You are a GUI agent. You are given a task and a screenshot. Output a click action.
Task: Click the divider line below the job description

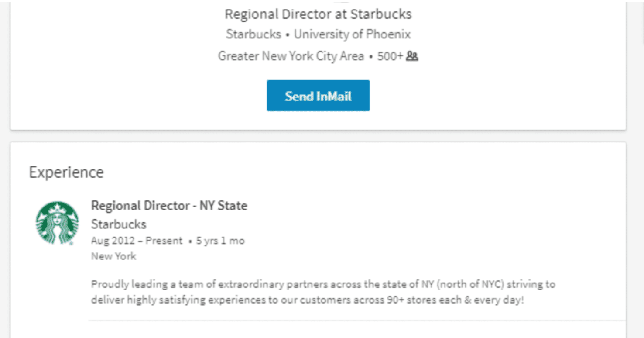pyautogui.click(x=357, y=321)
